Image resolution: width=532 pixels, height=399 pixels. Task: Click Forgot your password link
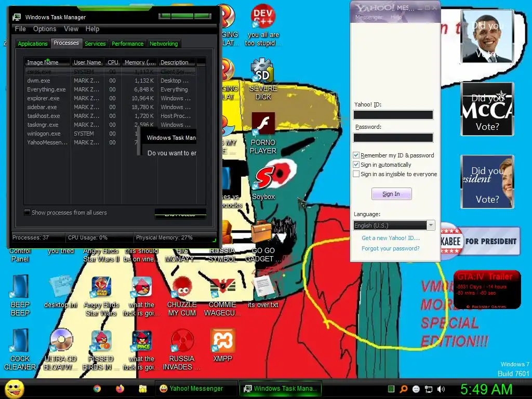point(391,248)
